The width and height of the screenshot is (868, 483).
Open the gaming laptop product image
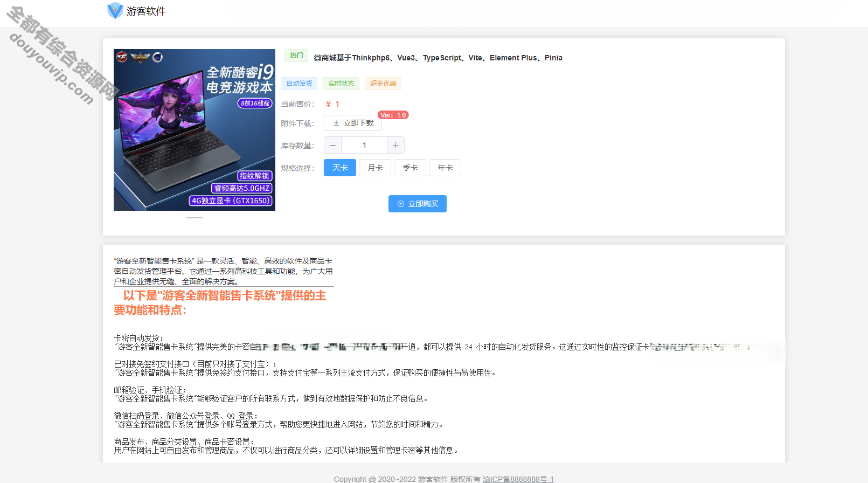click(195, 130)
